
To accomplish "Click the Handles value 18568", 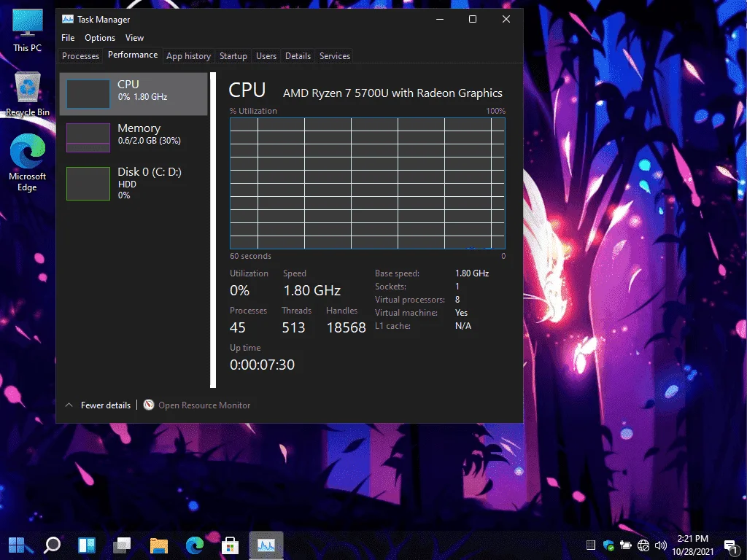I will 347,327.
